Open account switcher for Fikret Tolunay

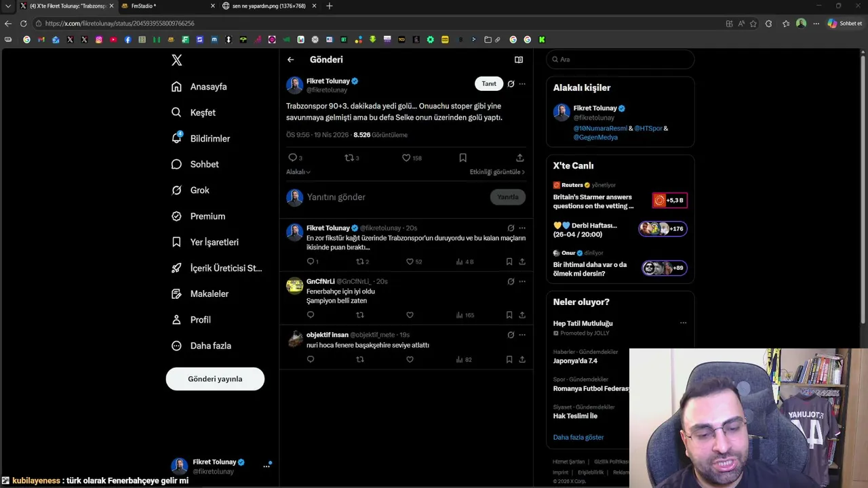(221, 466)
